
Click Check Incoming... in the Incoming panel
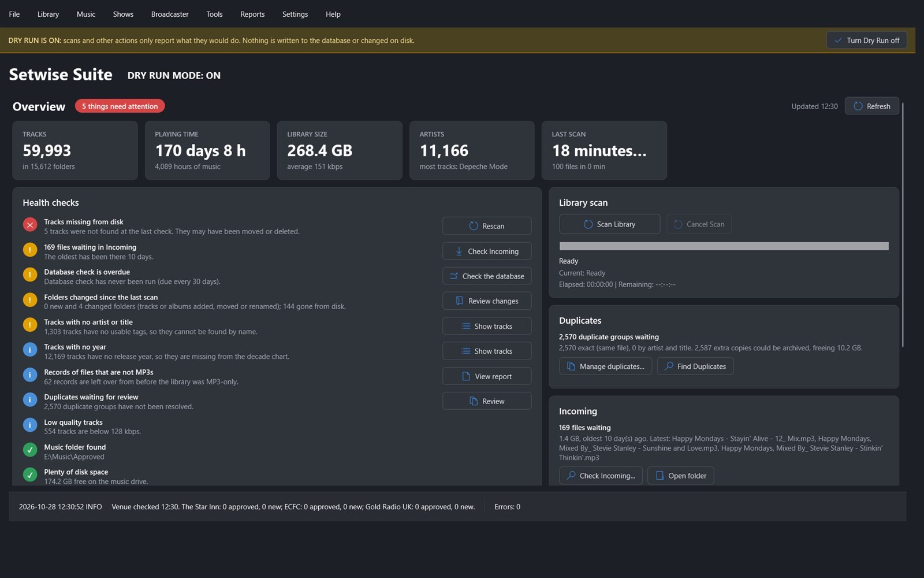point(601,476)
